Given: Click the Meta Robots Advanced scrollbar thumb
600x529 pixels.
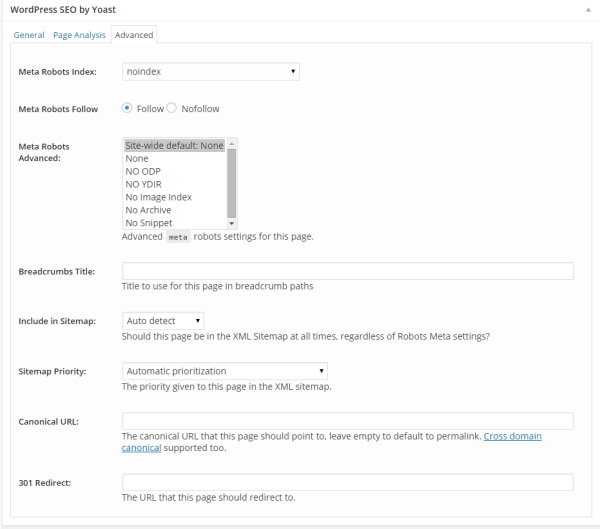Looking at the screenshot, I should tap(232, 183).
